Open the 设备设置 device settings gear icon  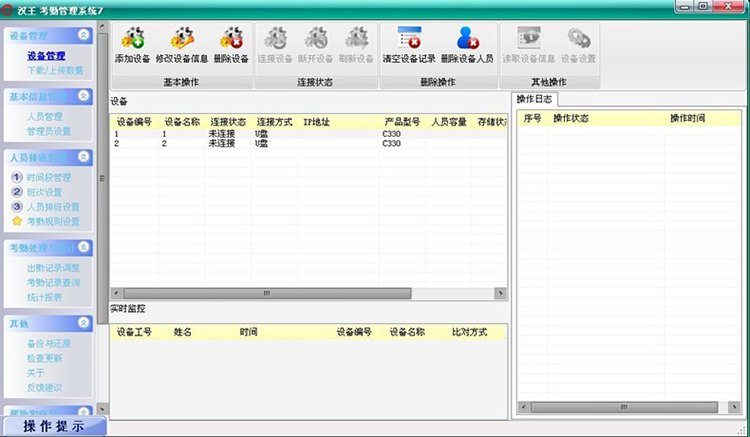click(578, 38)
